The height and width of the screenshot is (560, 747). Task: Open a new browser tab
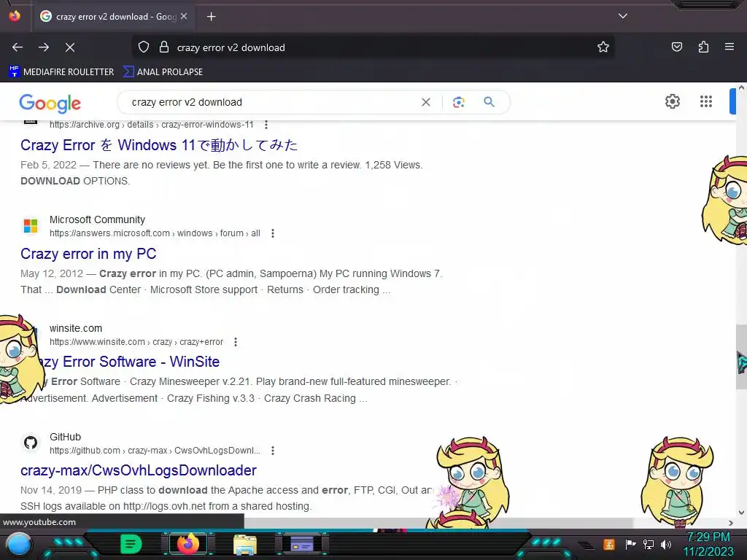tap(211, 17)
